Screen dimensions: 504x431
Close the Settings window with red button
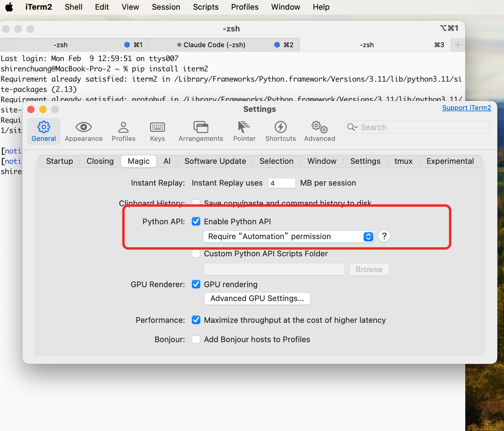tap(31, 109)
